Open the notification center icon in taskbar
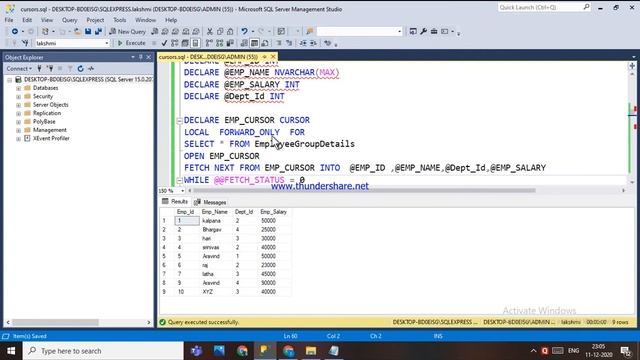Image resolution: width=640 pixels, height=360 pixels. pyautogui.click(x=626, y=351)
